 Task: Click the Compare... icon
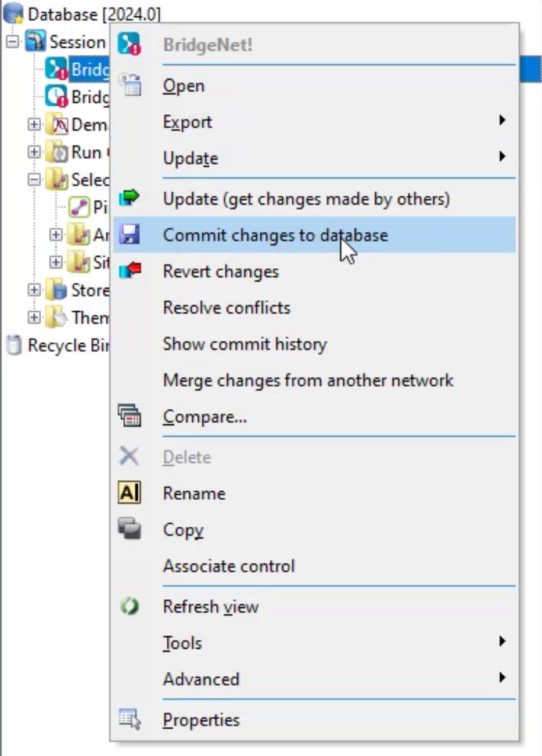130,416
